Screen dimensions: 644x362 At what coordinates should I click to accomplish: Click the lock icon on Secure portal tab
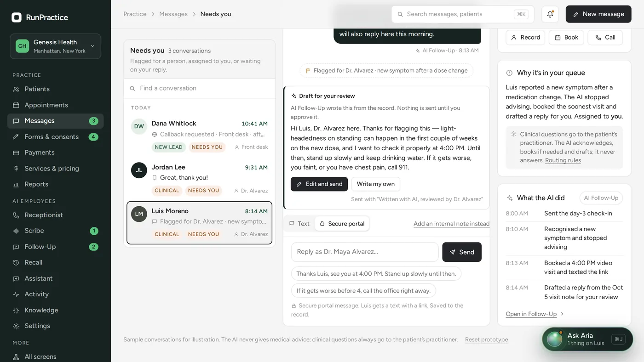point(322,224)
